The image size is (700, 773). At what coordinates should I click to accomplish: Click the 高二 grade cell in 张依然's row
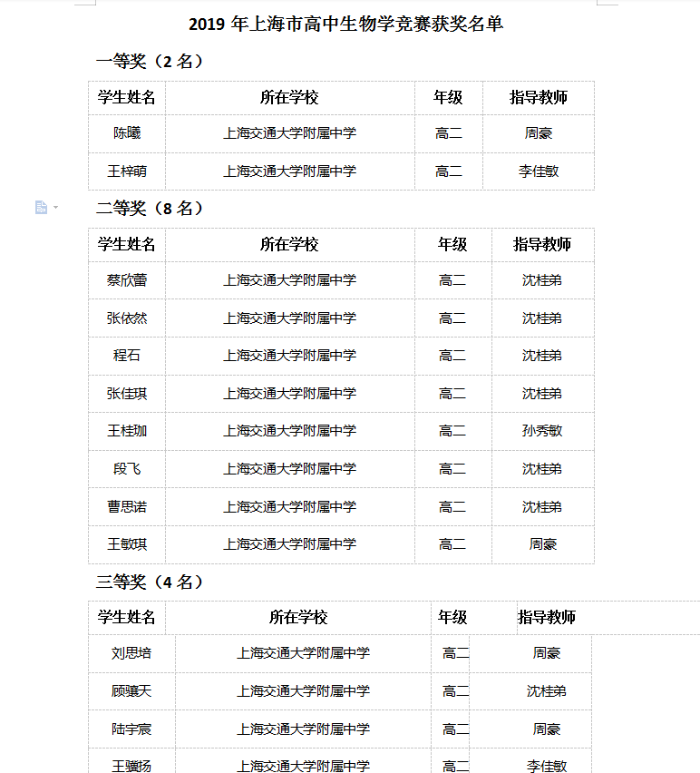coord(452,318)
